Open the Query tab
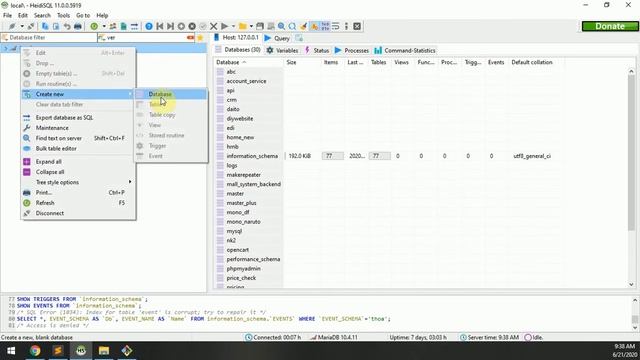 point(277,38)
